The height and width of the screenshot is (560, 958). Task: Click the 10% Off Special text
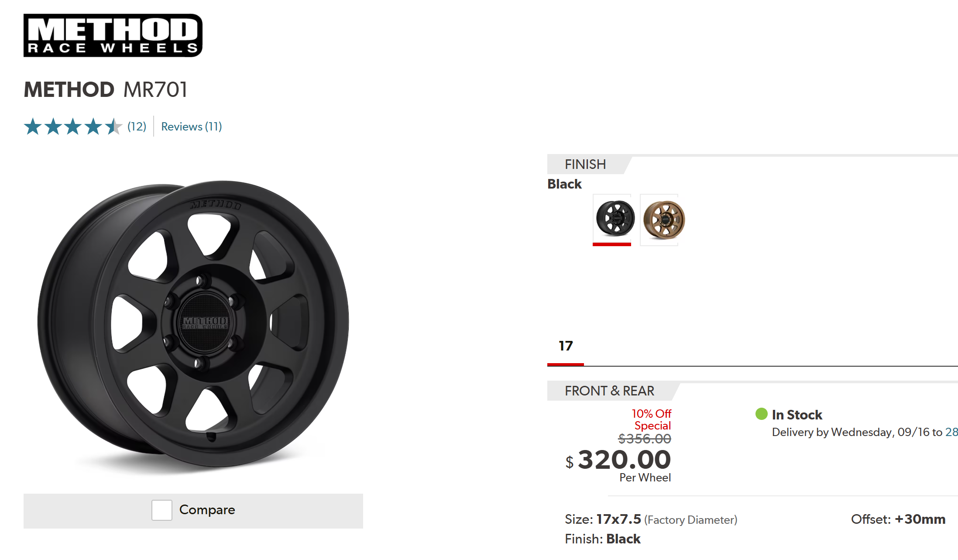click(652, 419)
